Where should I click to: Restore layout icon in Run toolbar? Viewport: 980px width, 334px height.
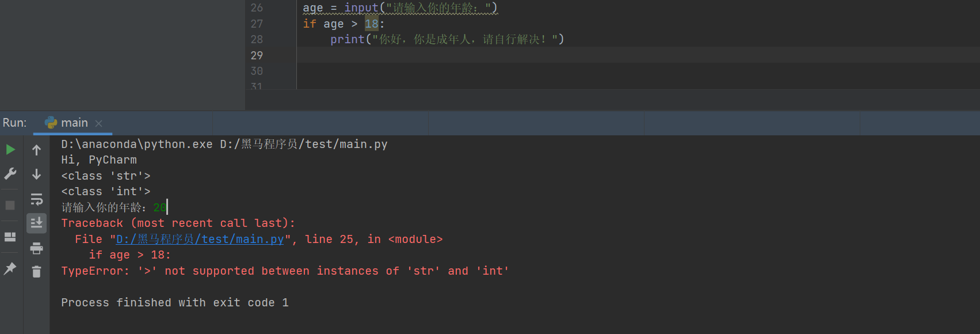(x=10, y=237)
